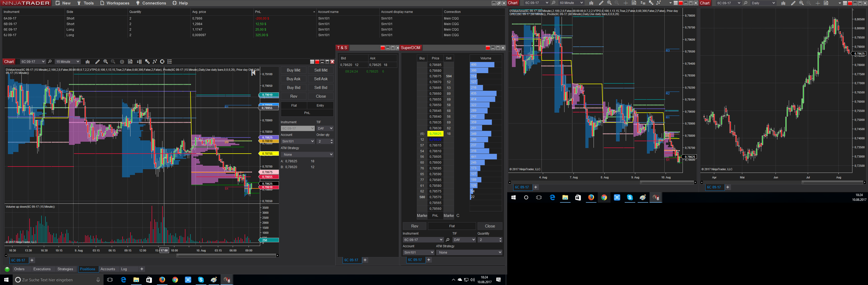Open strategies icon in 15 Minute chart
The height and width of the screenshot is (285, 868).
[162, 61]
